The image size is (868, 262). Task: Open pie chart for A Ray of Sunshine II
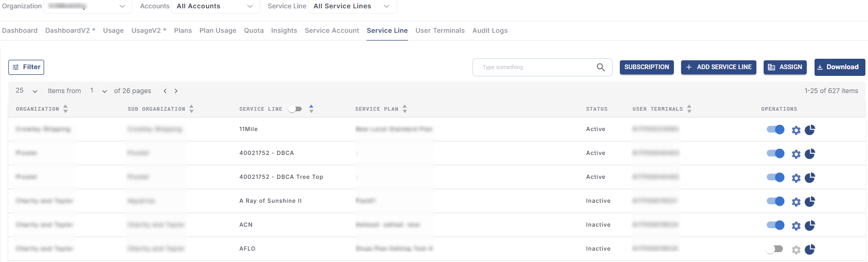(810, 202)
